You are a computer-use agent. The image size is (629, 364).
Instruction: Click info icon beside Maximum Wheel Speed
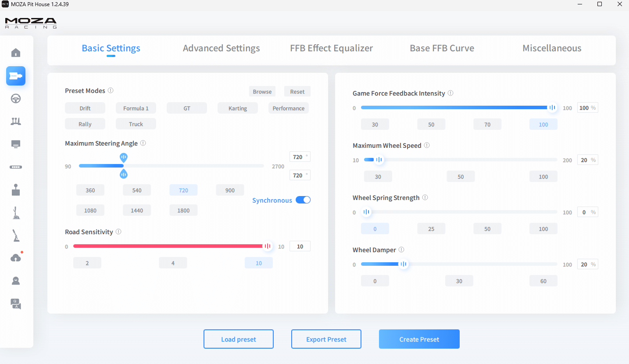tap(427, 146)
